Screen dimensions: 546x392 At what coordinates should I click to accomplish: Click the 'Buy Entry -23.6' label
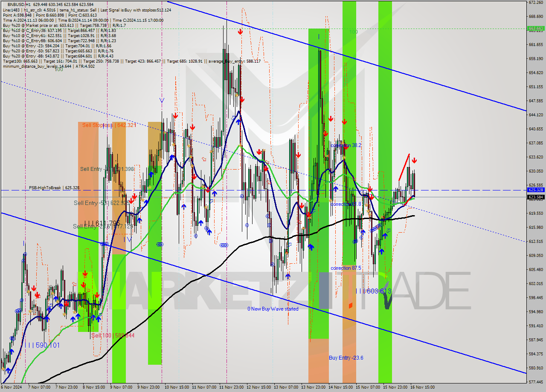point(346,358)
